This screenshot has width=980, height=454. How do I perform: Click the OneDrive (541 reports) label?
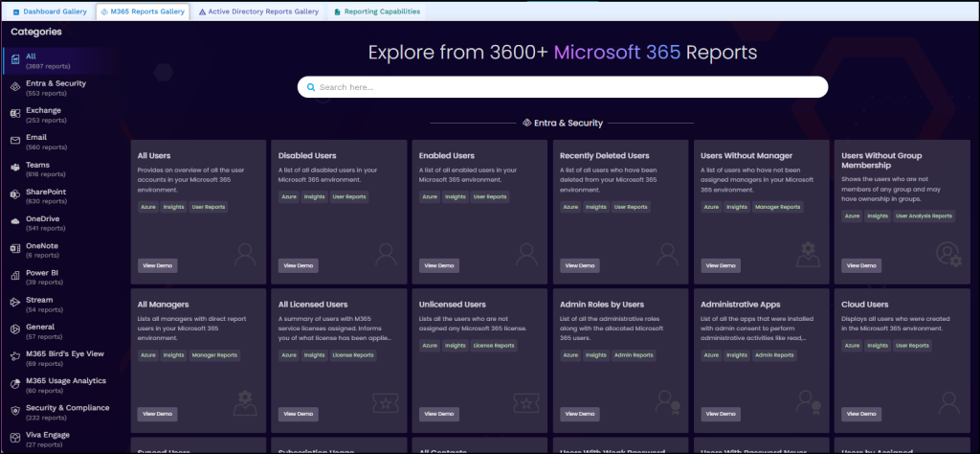46,223
